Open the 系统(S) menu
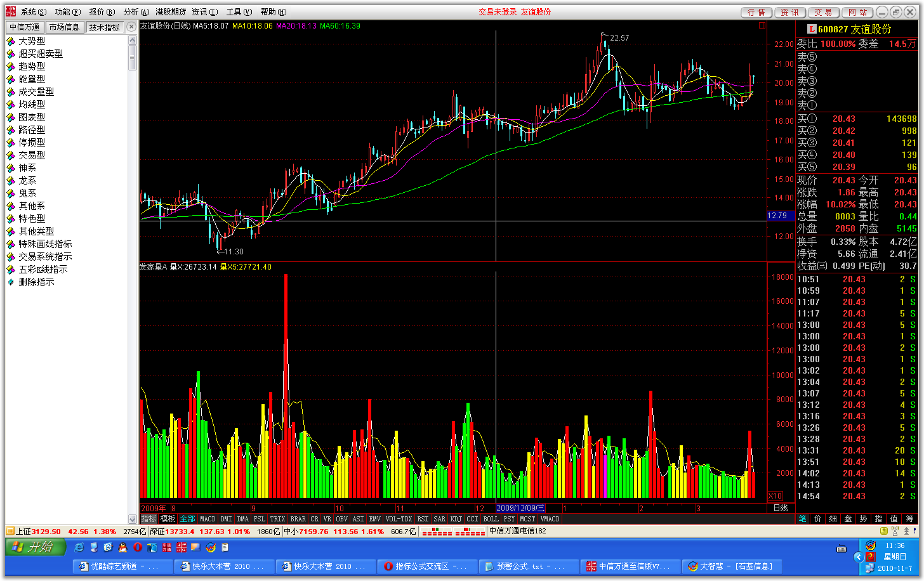The image size is (924, 581). pyautogui.click(x=34, y=12)
